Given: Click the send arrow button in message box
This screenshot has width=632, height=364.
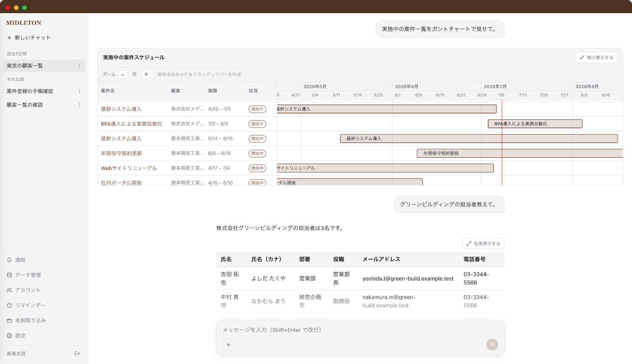Looking at the screenshot, I should click(x=492, y=345).
